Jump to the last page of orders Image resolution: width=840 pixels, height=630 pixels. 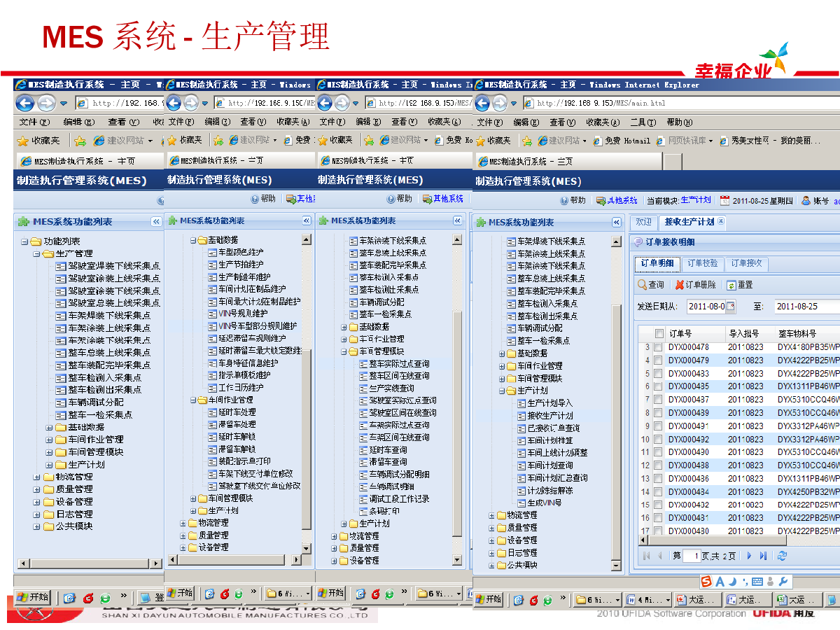click(763, 556)
